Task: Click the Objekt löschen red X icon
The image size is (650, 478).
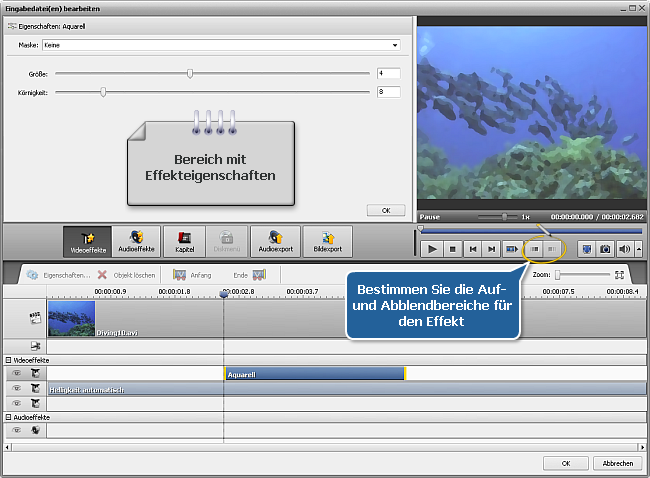Action: (x=102, y=274)
